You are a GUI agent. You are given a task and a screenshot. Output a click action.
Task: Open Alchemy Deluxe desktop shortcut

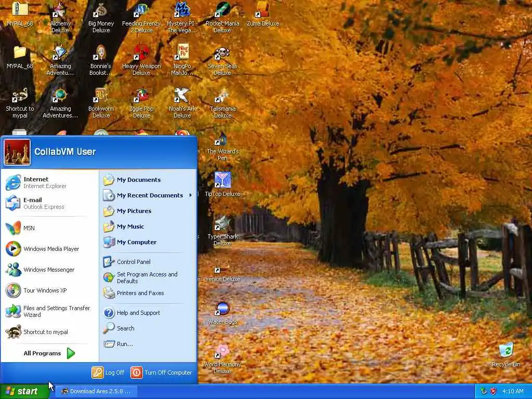(x=60, y=17)
